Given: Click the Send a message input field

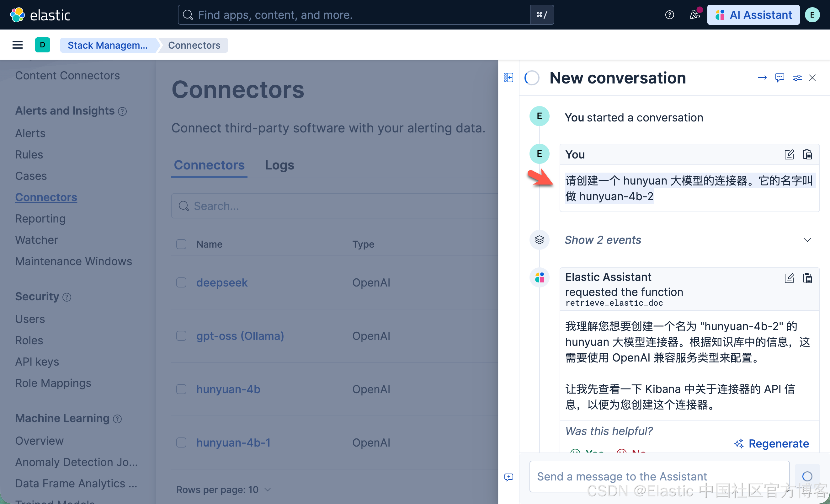Looking at the screenshot, I should 659,476.
